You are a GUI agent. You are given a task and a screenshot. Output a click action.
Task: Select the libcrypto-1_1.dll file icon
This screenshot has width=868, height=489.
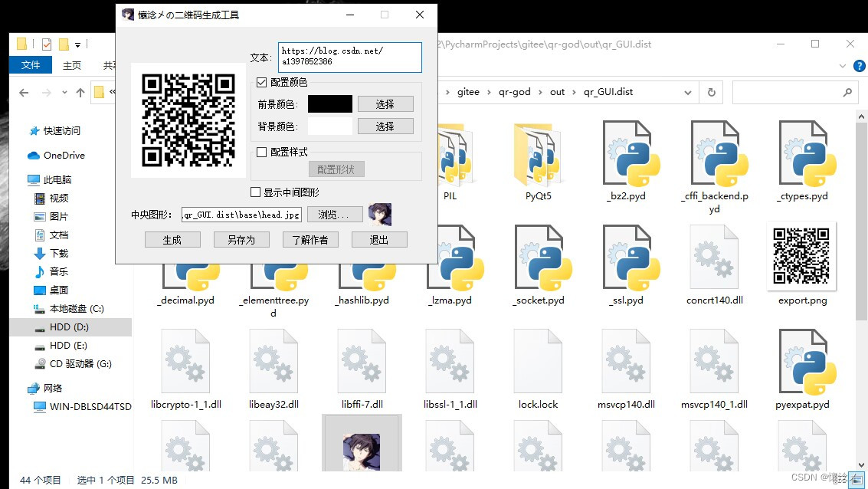(185, 361)
